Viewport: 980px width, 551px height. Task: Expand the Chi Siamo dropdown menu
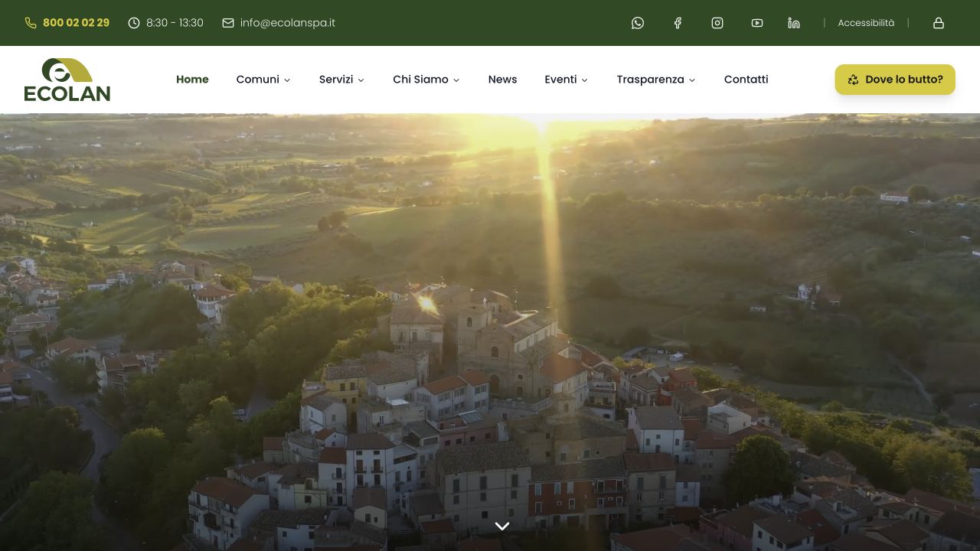click(426, 80)
